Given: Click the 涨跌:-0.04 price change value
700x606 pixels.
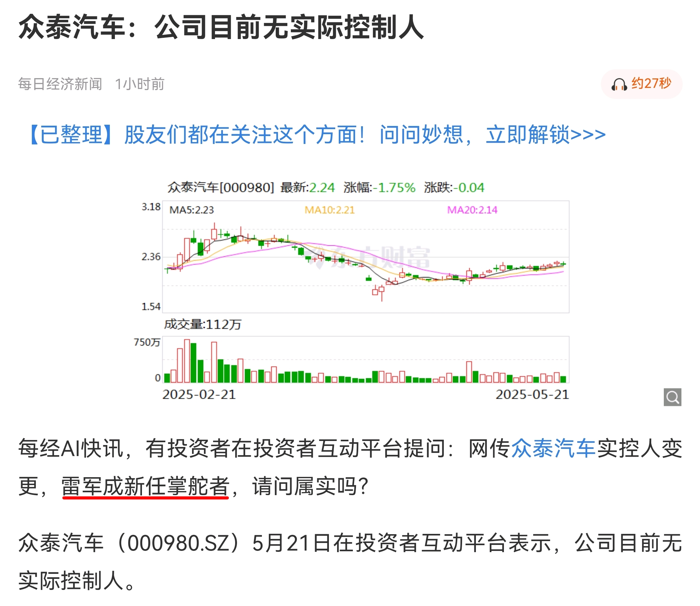Looking at the screenshot, I should [x=454, y=187].
